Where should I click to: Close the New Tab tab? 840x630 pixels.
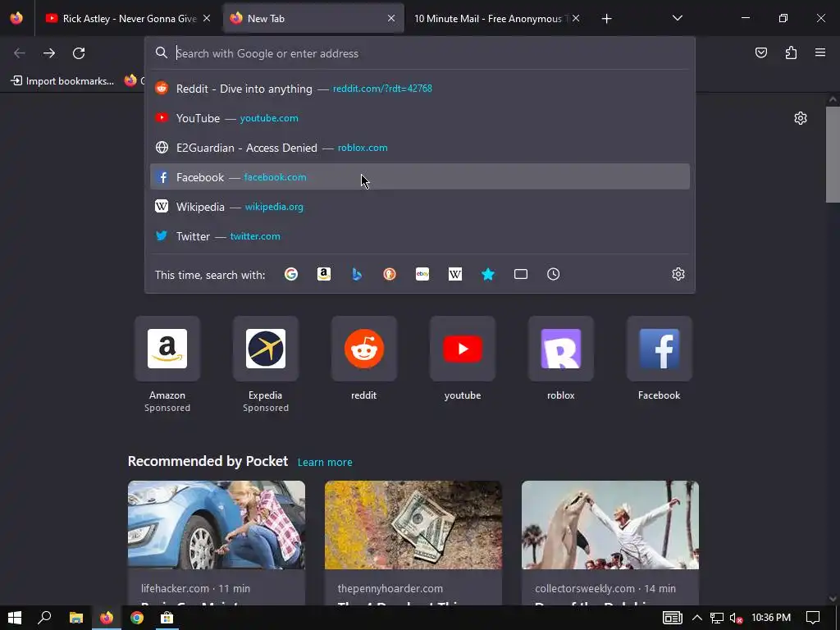[391, 18]
